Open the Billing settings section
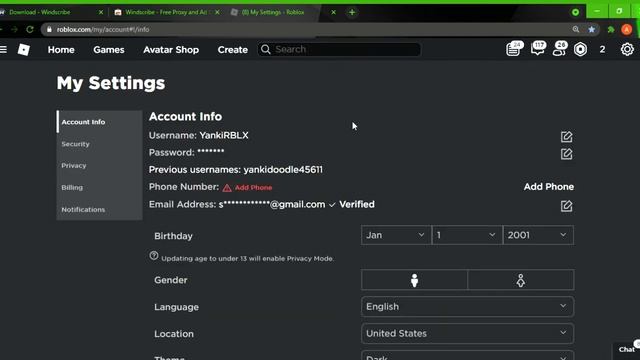 point(99,187)
